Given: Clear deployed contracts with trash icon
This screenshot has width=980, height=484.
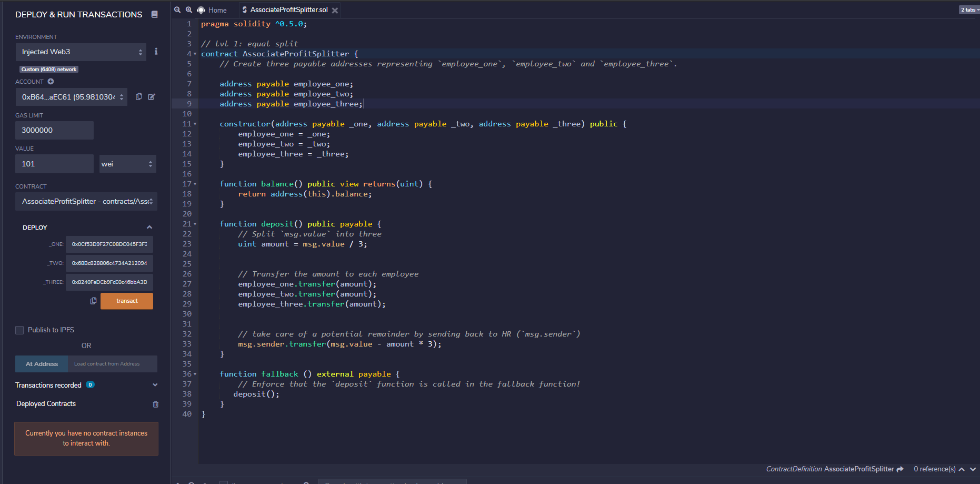Looking at the screenshot, I should pos(155,404).
